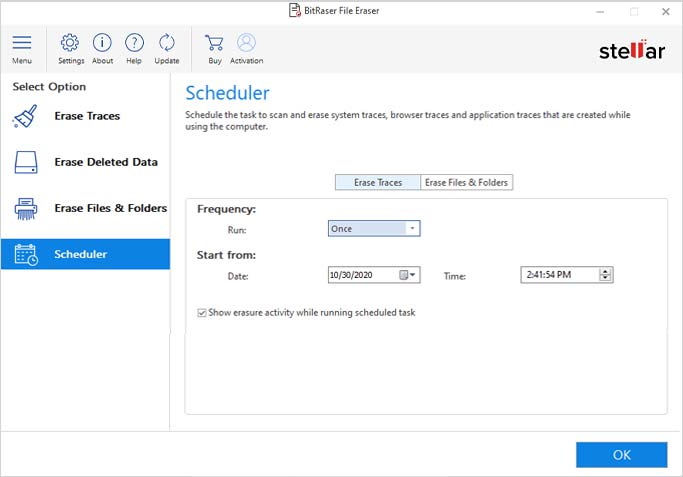Viewport: 683px width, 477px height.
Task: Close the BitRaser File Eraser window
Action: coord(666,12)
